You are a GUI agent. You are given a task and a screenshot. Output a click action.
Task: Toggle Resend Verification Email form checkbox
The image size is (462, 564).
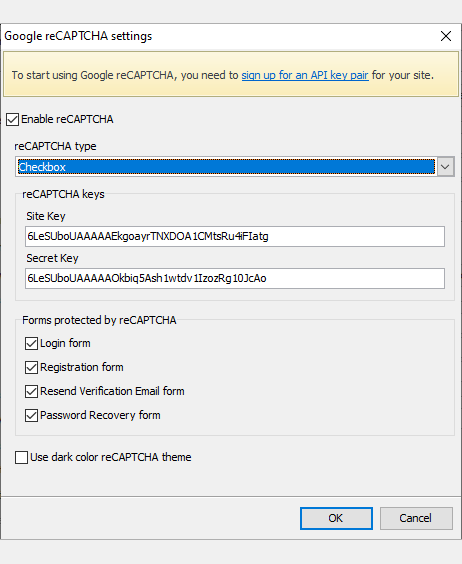click(31, 391)
